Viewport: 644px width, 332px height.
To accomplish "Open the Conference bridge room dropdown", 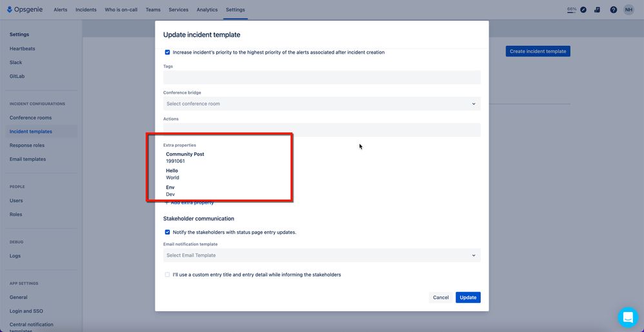I will pos(321,103).
